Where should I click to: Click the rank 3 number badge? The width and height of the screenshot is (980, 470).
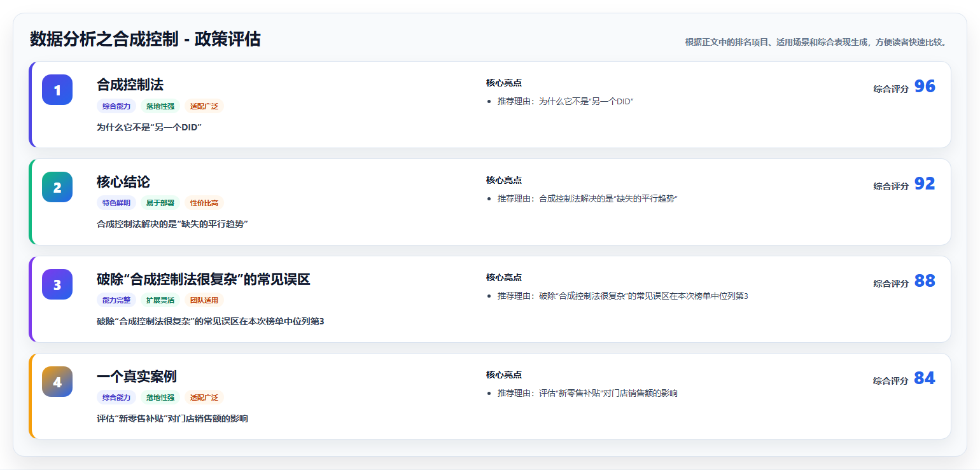57,284
